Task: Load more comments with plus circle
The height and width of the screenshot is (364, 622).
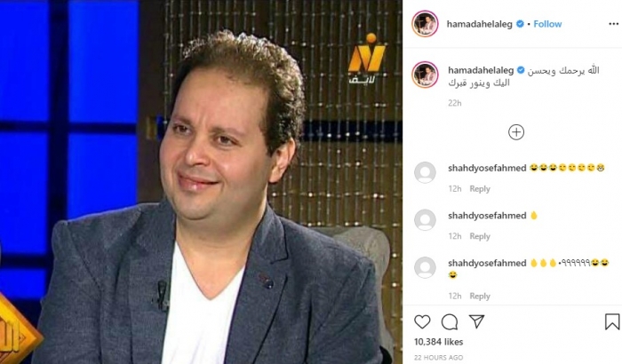Action: [x=516, y=132]
